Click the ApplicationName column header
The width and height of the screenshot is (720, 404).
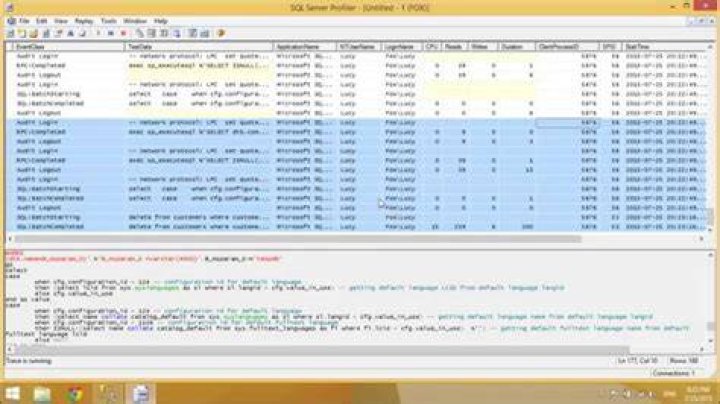[304, 47]
